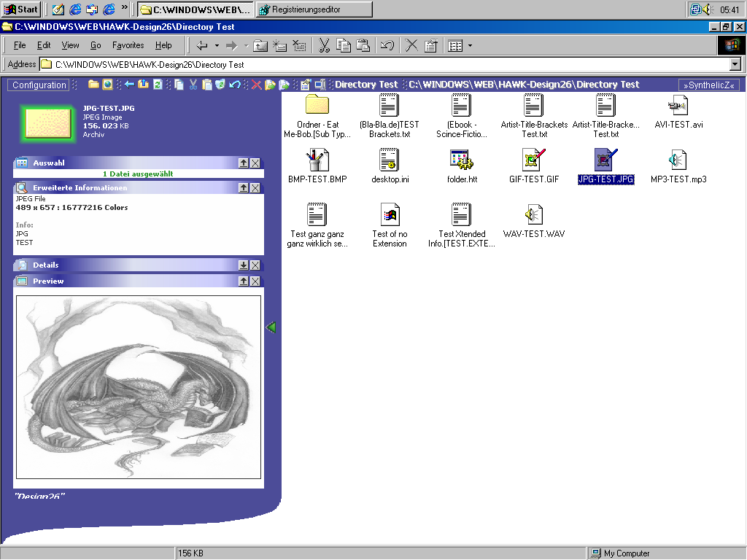The width and height of the screenshot is (747, 560).
Task: Close the Preview panel
Action: [255, 281]
